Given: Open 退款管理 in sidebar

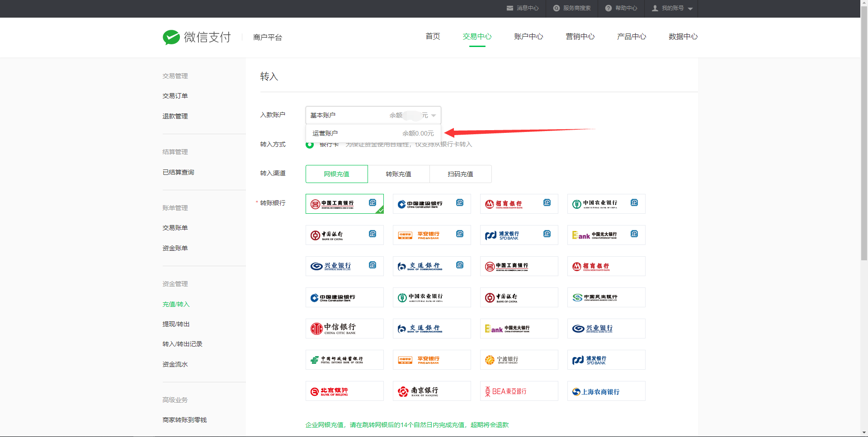Looking at the screenshot, I should point(175,116).
